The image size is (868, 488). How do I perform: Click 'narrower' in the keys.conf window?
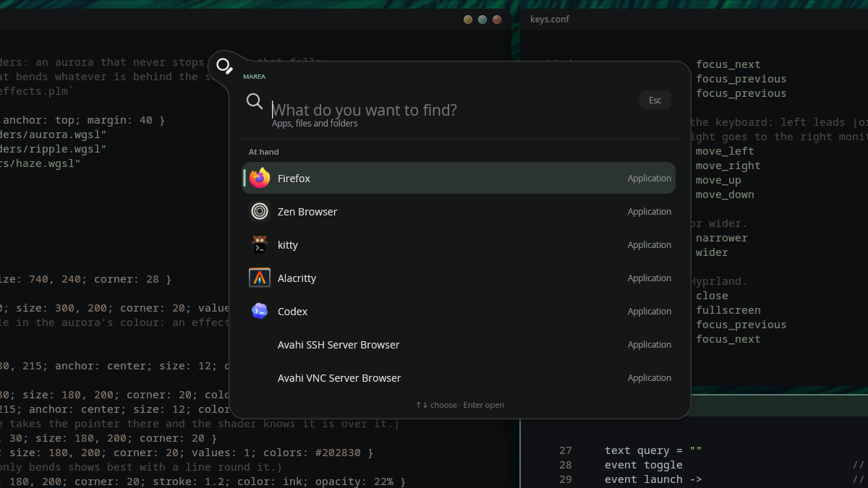click(722, 238)
